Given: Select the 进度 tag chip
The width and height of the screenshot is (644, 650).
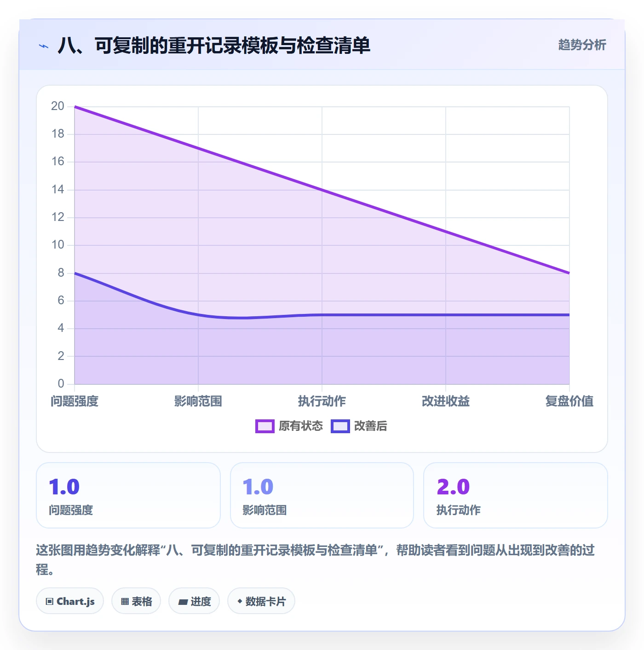Looking at the screenshot, I should coord(194,601).
